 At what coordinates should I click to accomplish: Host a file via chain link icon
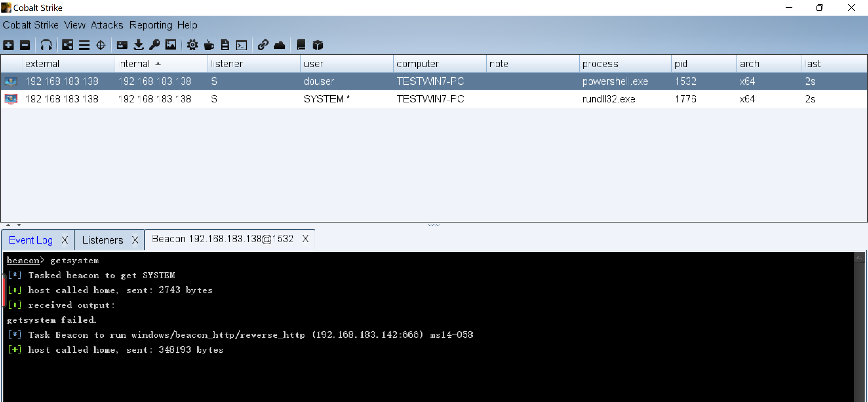[263, 45]
